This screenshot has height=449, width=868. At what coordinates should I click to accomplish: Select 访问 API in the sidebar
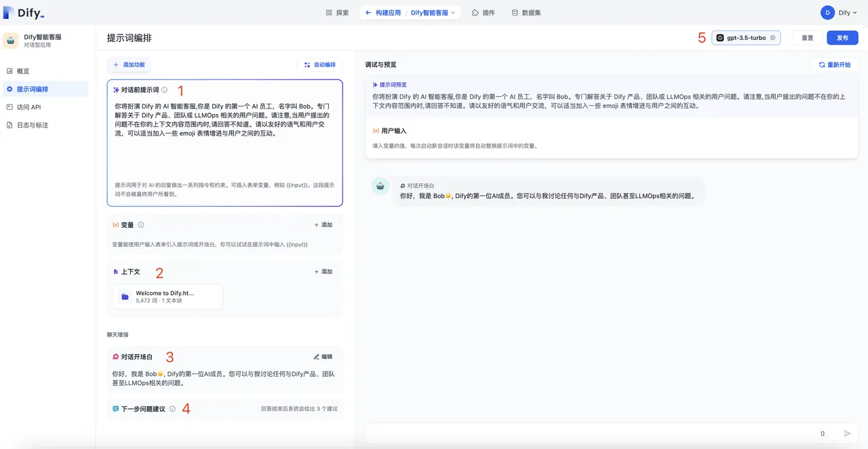coord(28,107)
